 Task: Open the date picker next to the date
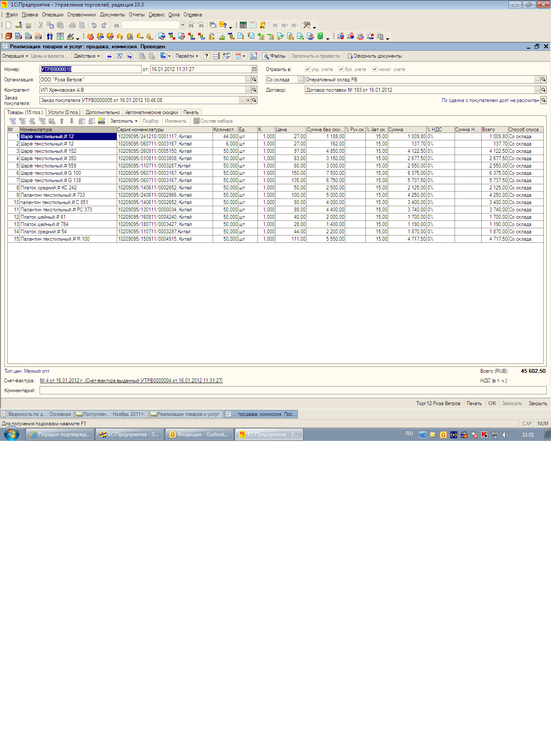click(254, 69)
